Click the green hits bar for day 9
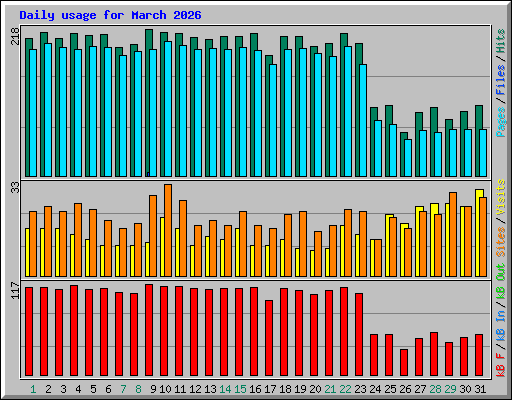 [x=147, y=103]
